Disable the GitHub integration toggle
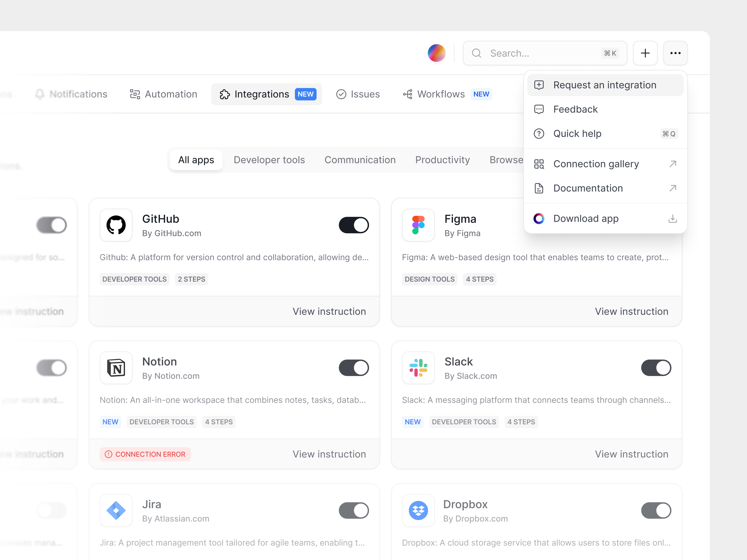The height and width of the screenshot is (560, 747). 354,225
